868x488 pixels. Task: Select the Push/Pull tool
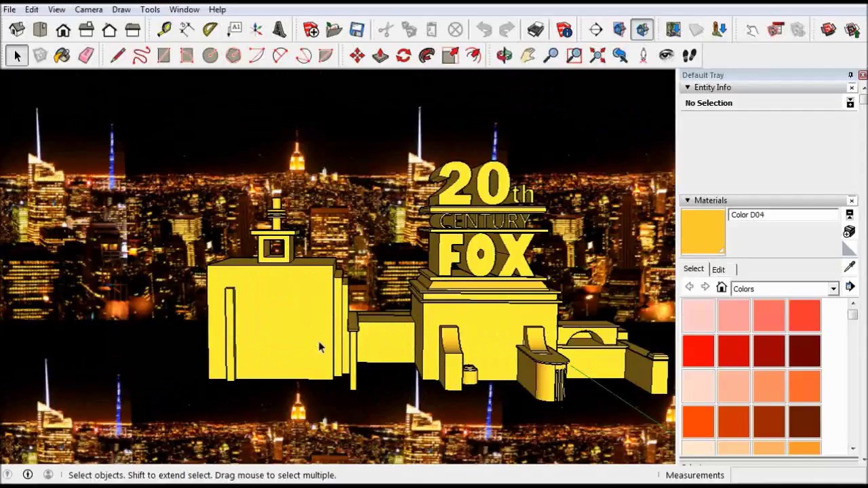click(380, 56)
